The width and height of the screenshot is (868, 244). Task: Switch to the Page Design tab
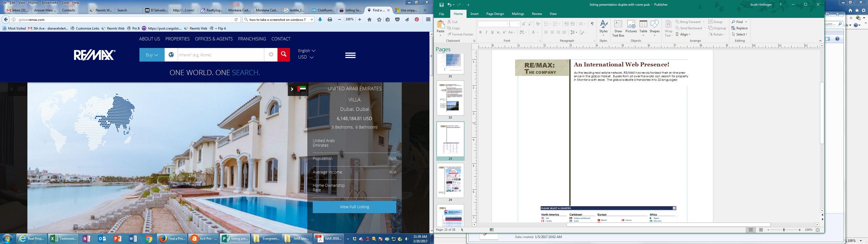[495, 14]
